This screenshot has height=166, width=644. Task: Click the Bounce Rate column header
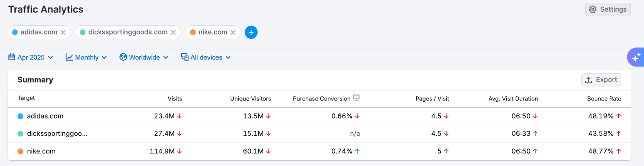604,98
